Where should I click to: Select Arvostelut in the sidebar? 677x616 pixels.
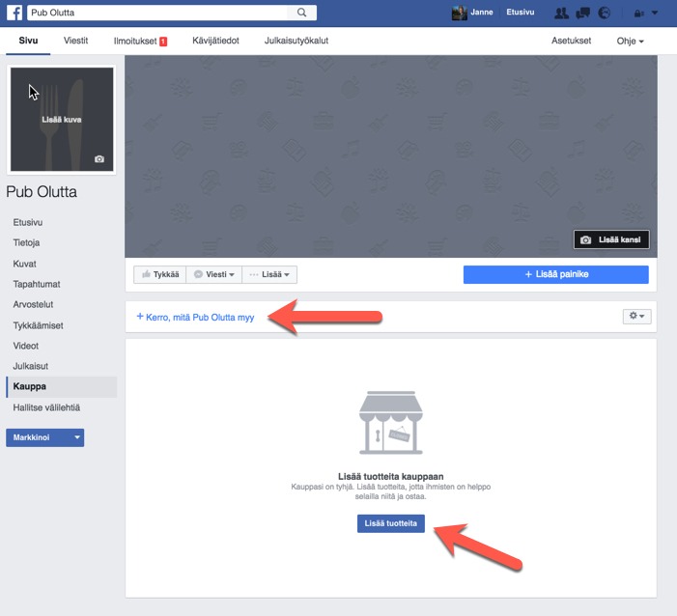[x=33, y=304]
